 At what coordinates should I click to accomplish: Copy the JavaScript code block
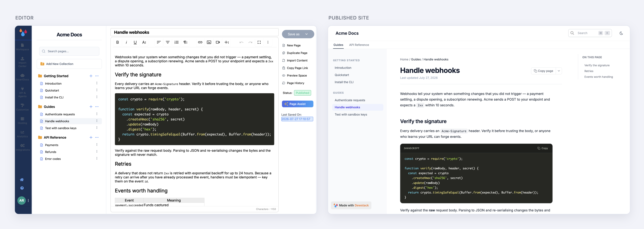543,148
